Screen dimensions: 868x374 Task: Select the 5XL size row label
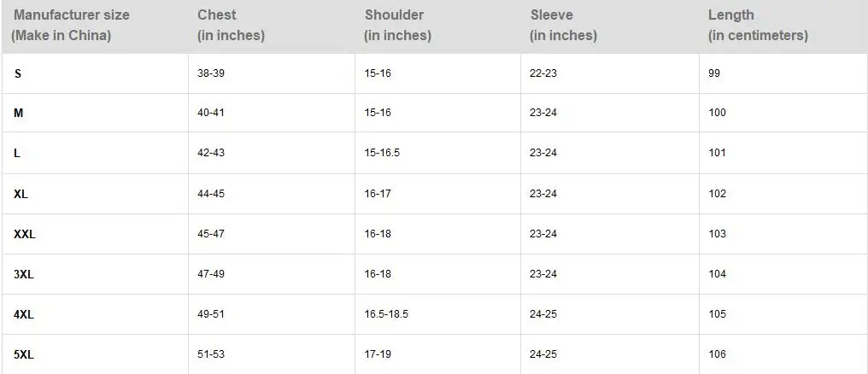tap(24, 354)
